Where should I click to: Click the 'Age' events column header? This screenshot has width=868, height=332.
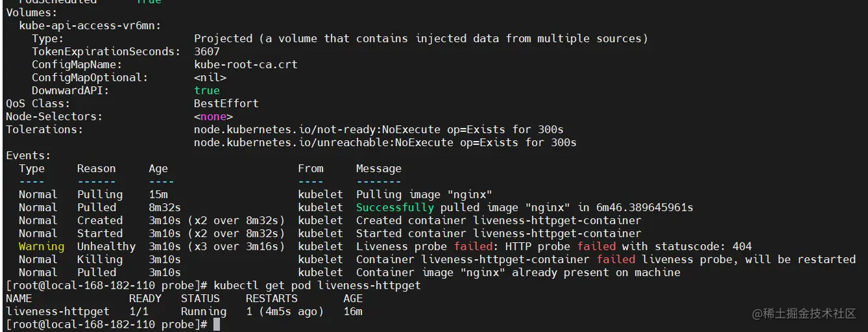point(158,168)
